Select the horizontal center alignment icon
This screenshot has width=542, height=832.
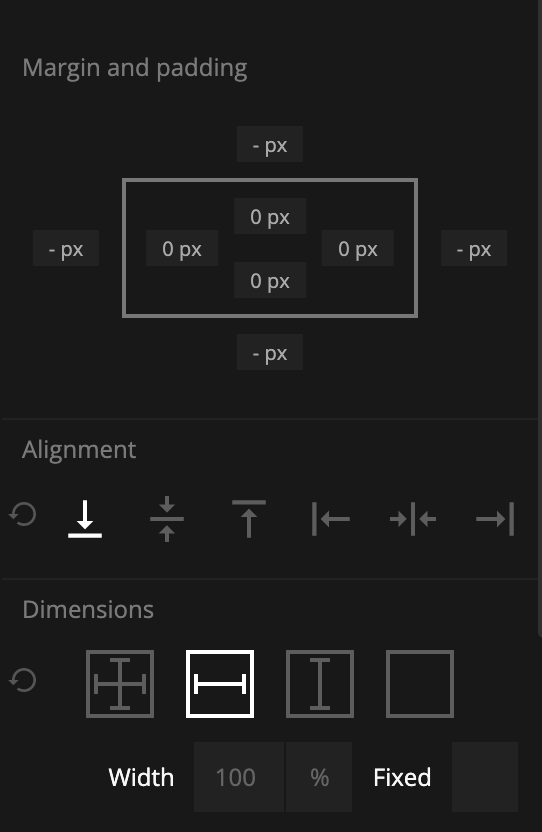point(413,518)
